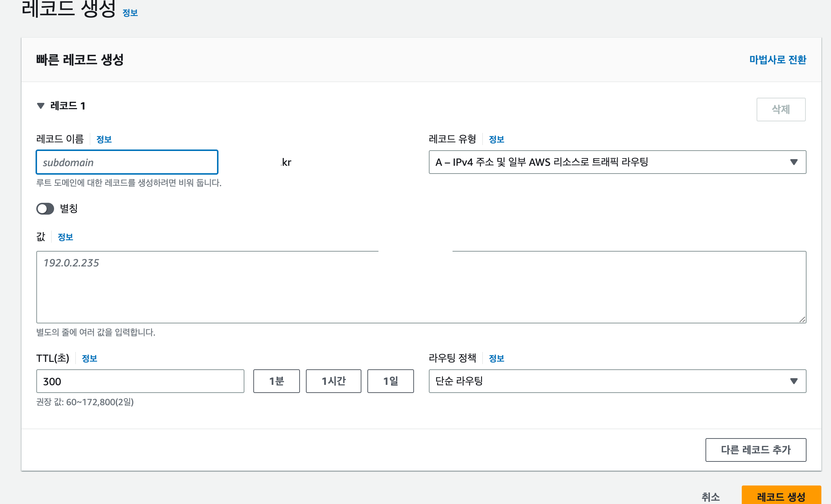Open the 라우팅 정책 routing policy dropdown
The image size is (831, 504).
pyautogui.click(x=617, y=381)
